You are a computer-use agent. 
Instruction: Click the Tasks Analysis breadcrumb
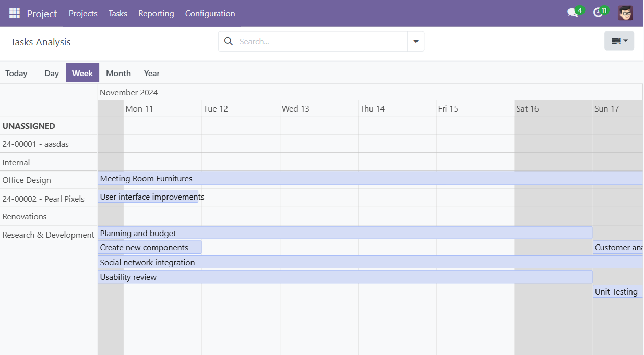[40, 41]
